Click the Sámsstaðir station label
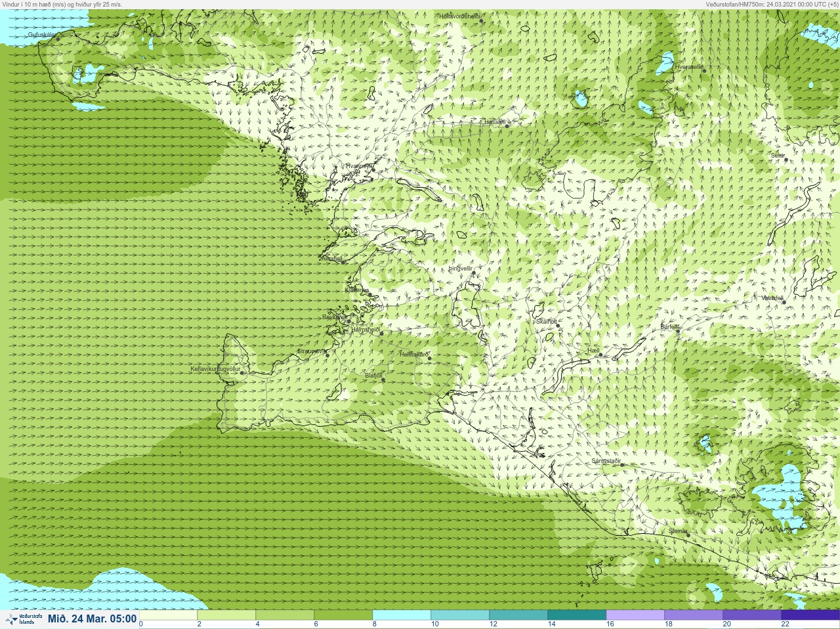This screenshot has width=840, height=629. (606, 461)
